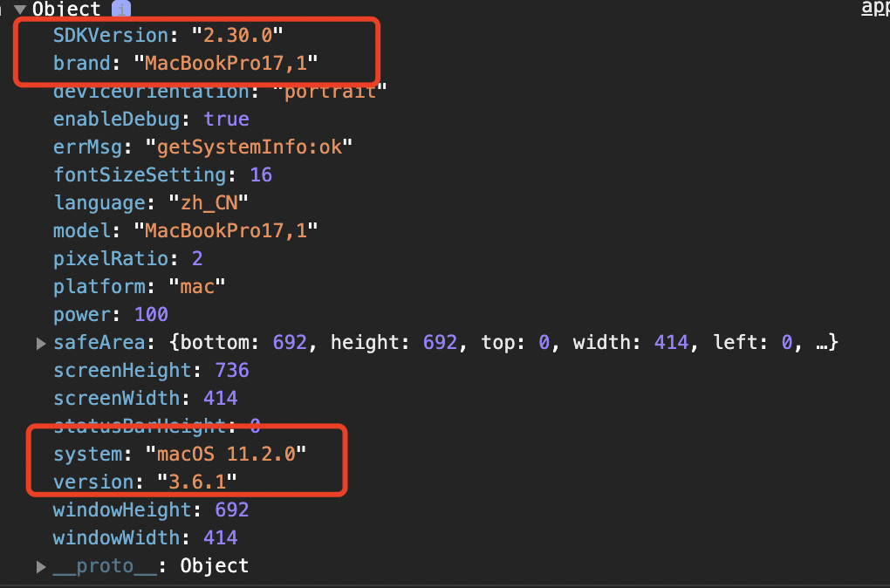890x588 pixels.
Task: Select the SDKVersion "2.30.0" line
Action: (x=168, y=35)
